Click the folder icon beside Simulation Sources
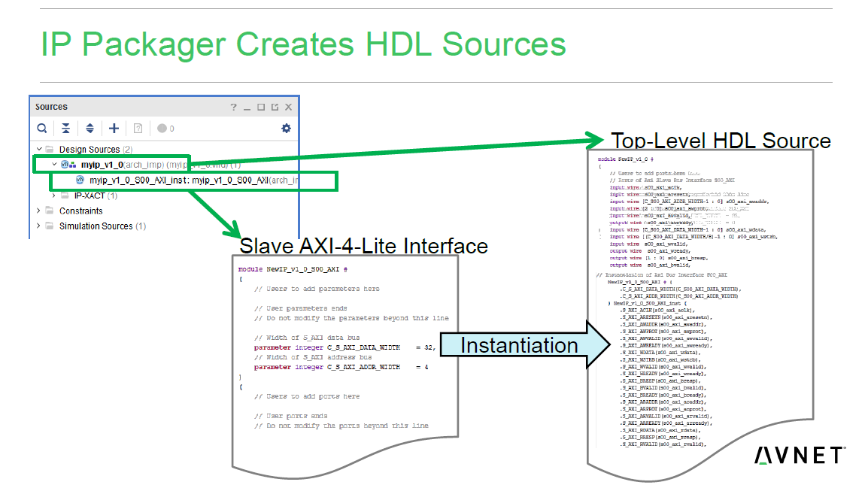Screen dimensions: 868x485 click(x=50, y=226)
